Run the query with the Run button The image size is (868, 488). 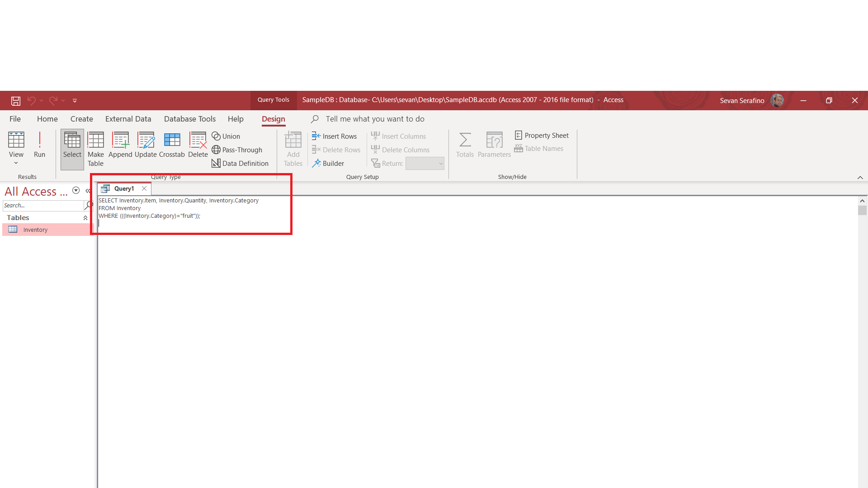point(40,145)
